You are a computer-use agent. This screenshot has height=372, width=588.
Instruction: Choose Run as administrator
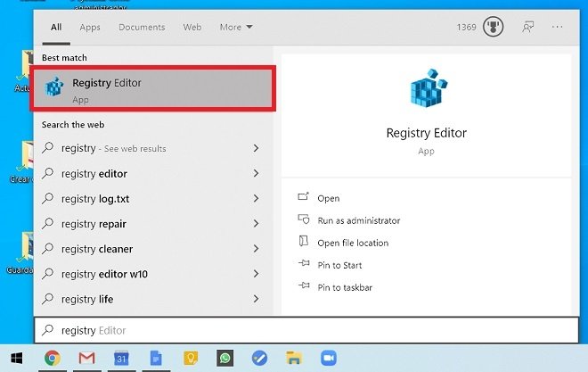[x=359, y=220]
